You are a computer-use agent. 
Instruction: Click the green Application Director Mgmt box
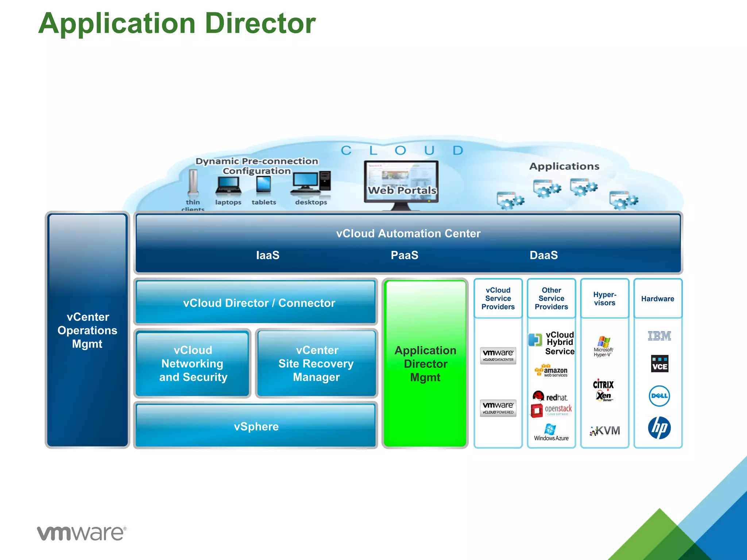pos(425,363)
